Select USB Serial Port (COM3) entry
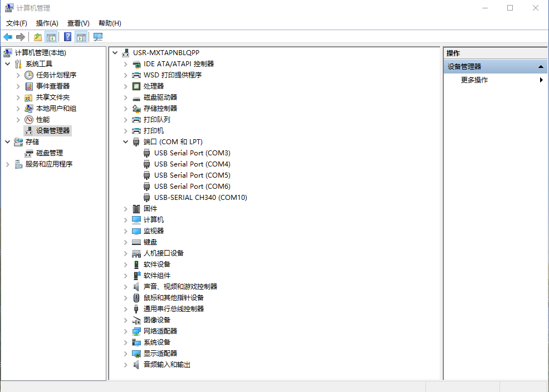 pyautogui.click(x=192, y=153)
